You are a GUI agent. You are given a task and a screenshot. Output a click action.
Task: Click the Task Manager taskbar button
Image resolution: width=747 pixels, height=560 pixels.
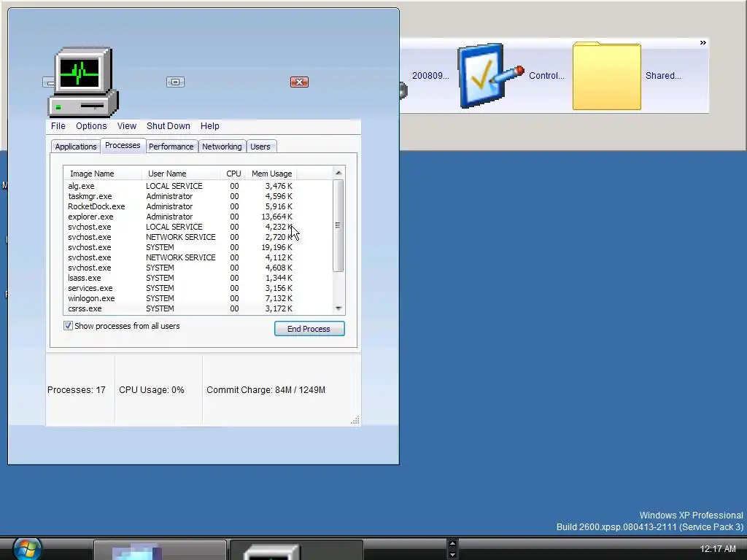tap(296, 550)
